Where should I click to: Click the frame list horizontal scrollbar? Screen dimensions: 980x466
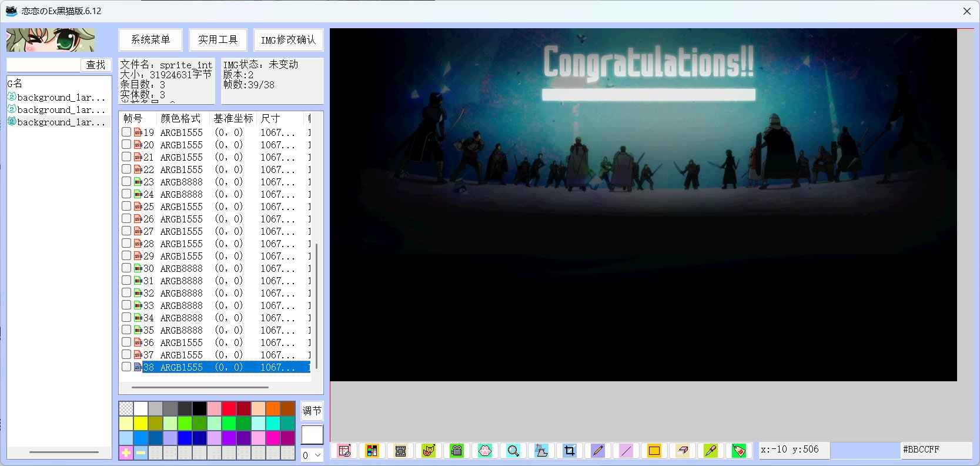[200, 387]
